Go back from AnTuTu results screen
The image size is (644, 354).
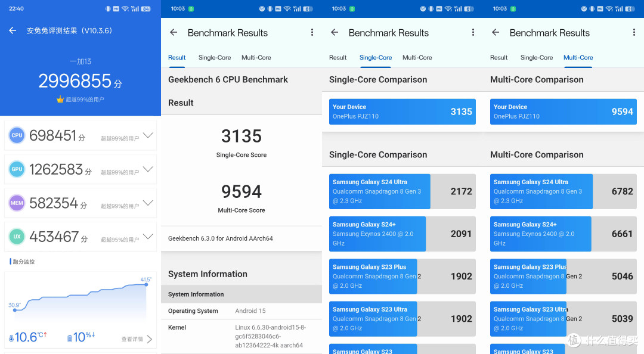click(x=13, y=30)
